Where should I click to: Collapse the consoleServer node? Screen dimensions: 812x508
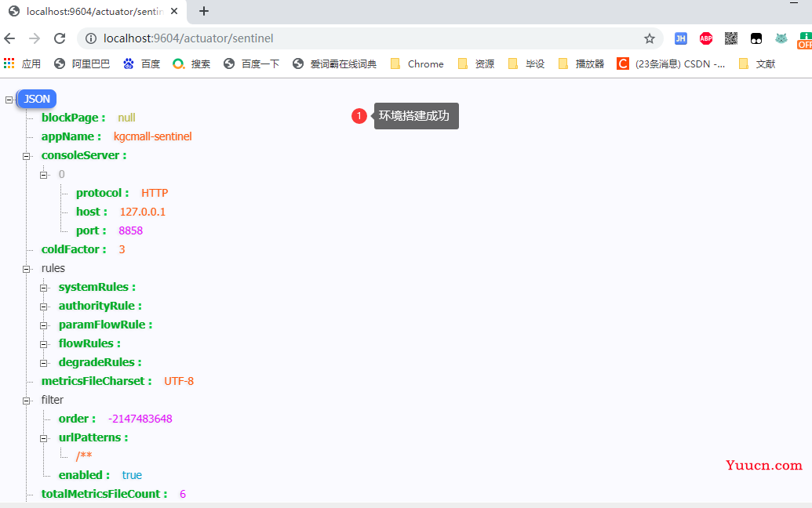pos(26,156)
